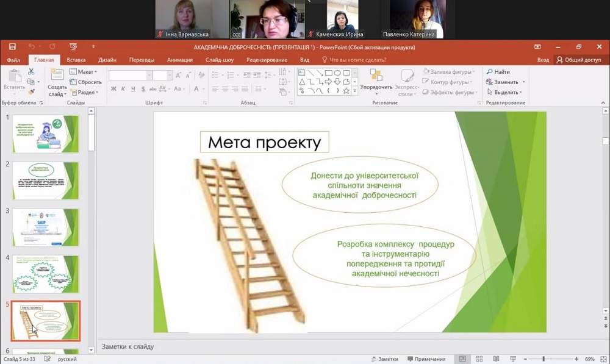Click the Сбросить reset button

[85, 82]
